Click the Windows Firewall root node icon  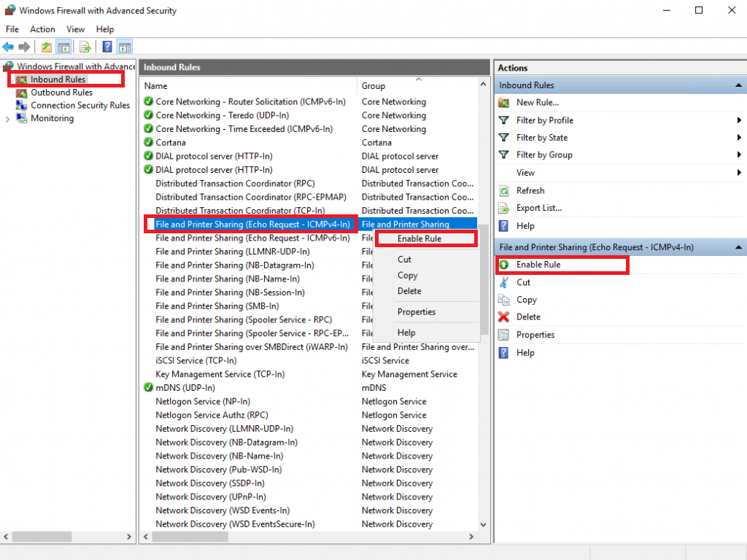(9, 66)
